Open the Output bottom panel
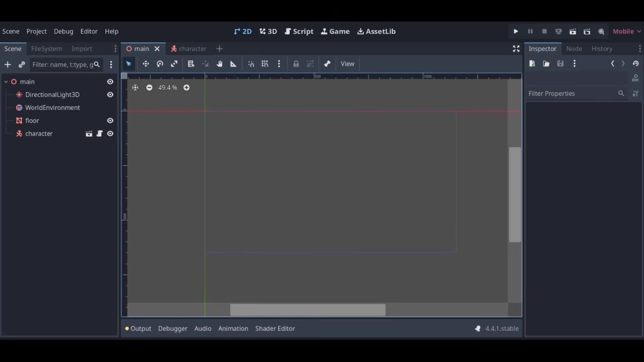644x362 pixels. point(138,328)
